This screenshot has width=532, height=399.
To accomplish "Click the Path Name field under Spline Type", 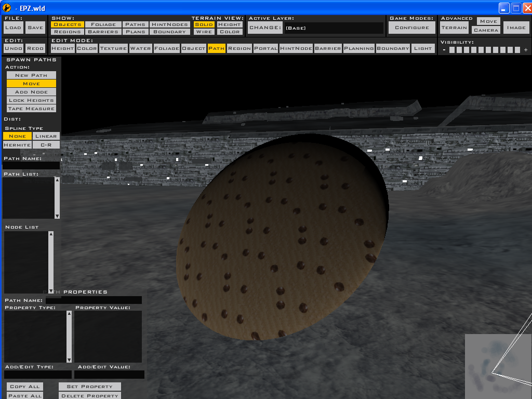I will pyautogui.click(x=31, y=166).
